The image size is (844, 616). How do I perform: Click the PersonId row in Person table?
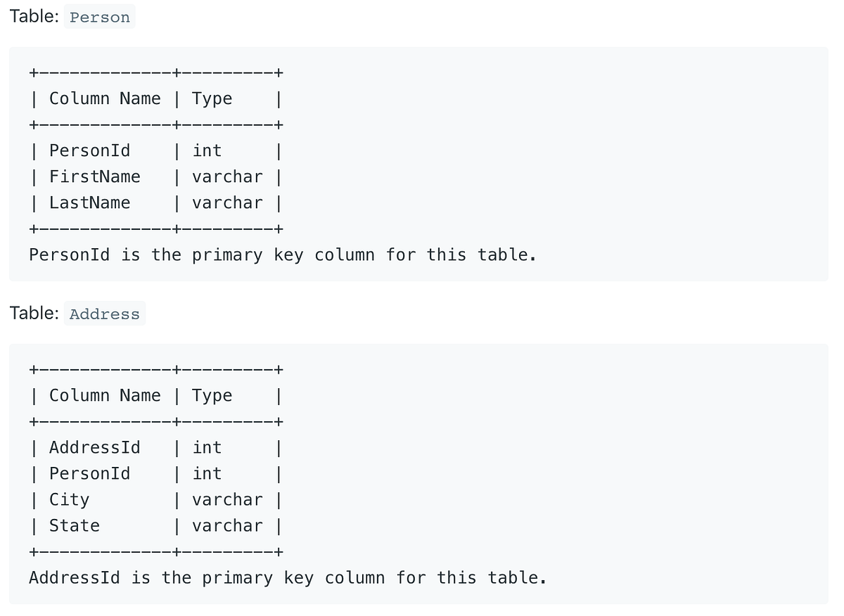click(156, 150)
